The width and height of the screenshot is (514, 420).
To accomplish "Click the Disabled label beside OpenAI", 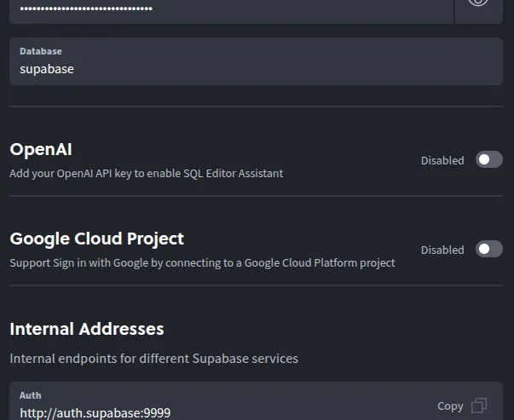I will click(x=442, y=160).
